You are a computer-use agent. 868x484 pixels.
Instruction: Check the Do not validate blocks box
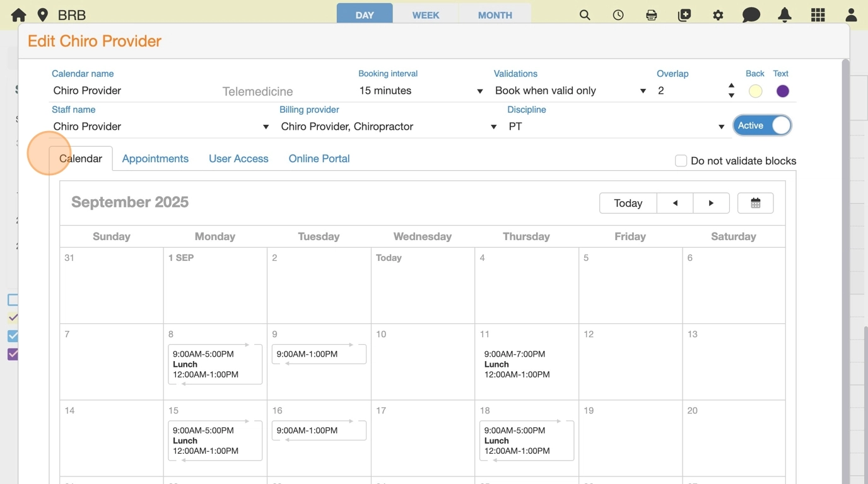[x=681, y=161]
